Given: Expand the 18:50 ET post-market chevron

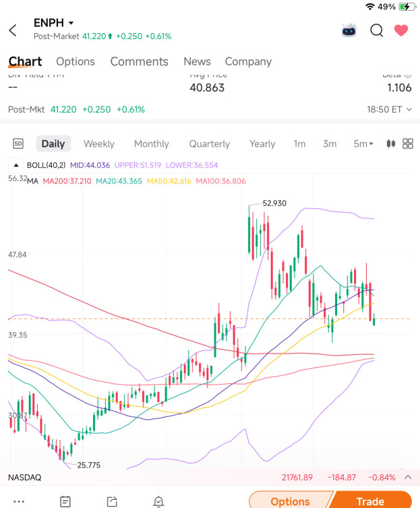Looking at the screenshot, I should 409,109.
